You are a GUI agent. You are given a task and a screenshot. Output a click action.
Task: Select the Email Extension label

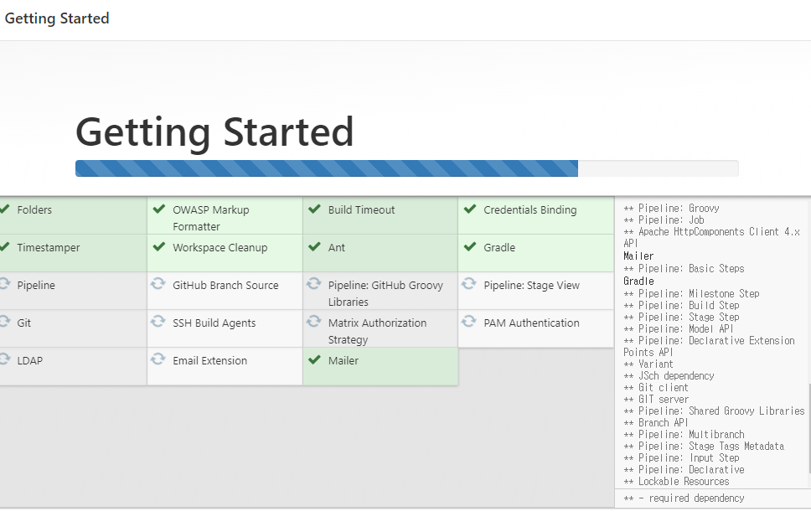tap(210, 361)
